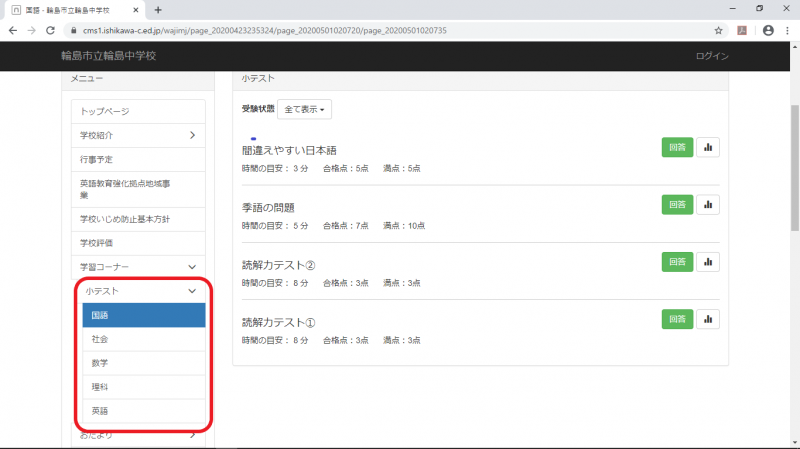Screen dimensions: 800x449
Task: Click the ログイン link in header
Action: click(x=712, y=56)
